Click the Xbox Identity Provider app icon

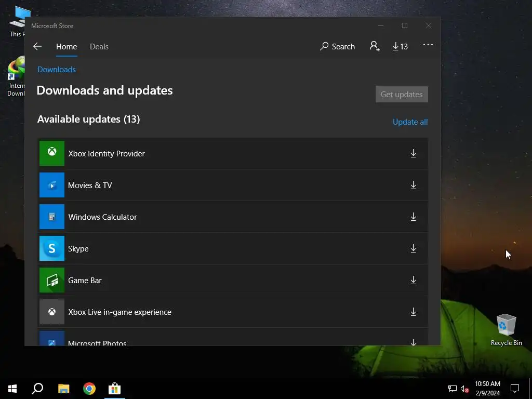point(52,153)
